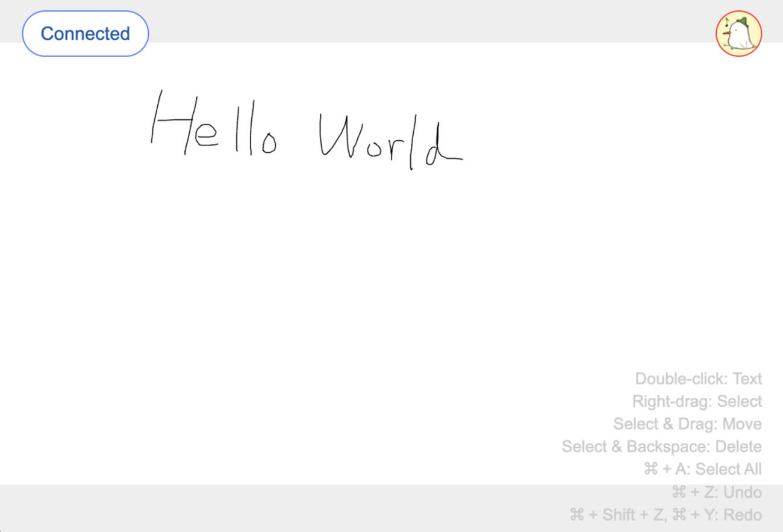Click the 'Select & Drag: Move' hint
Viewport: 783px width, 532px height.
[x=687, y=424]
